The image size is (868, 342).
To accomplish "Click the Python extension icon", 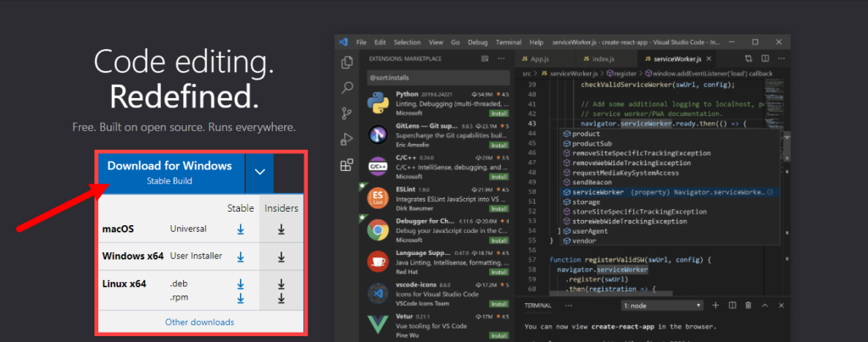I will click(x=377, y=102).
